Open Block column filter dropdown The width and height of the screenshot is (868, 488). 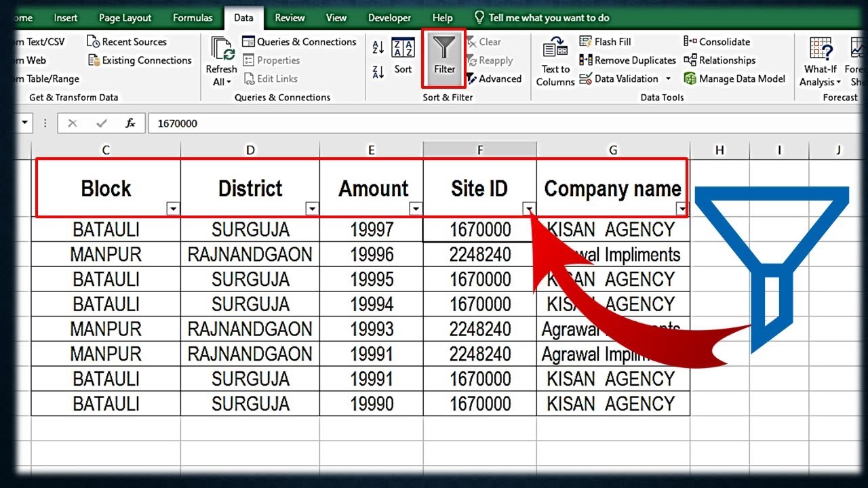click(x=173, y=209)
